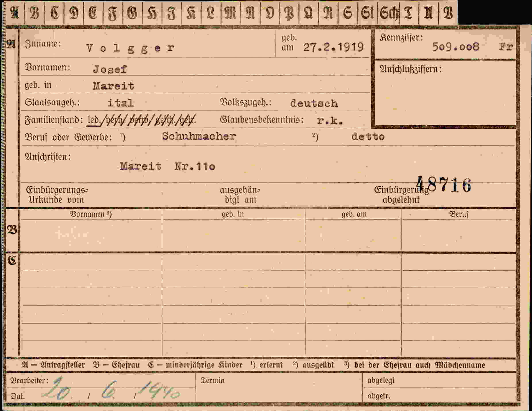Viewport: 532px width, 411px height.
Task: Select the index tab letter G
Action: [133, 13]
